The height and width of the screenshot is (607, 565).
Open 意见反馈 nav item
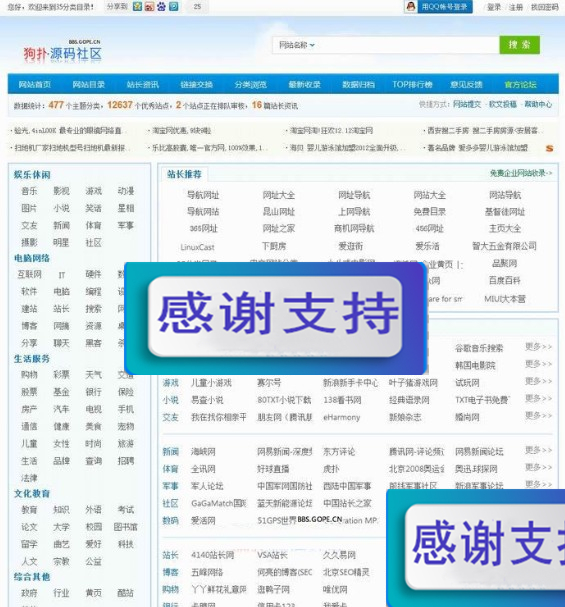click(466, 84)
